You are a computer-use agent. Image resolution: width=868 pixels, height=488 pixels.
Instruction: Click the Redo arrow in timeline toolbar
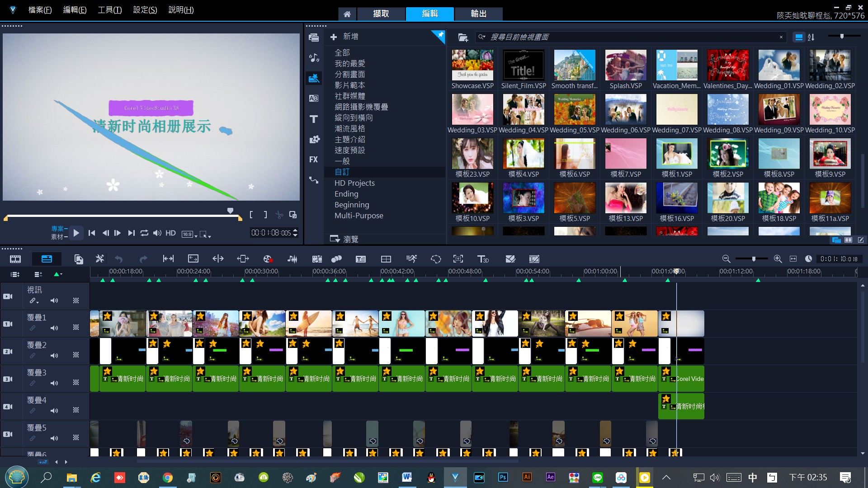(x=143, y=259)
